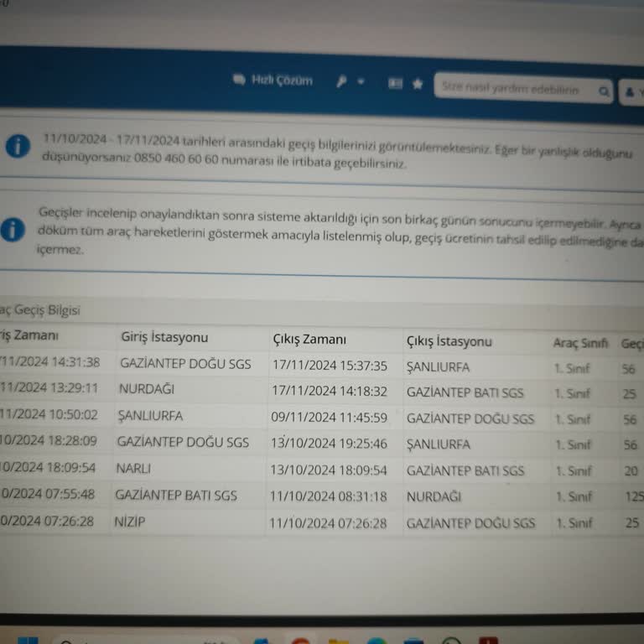Focus the 'Size nasıl yardım edebilirim' search field
The height and width of the screenshot is (644, 644).
tap(523, 88)
